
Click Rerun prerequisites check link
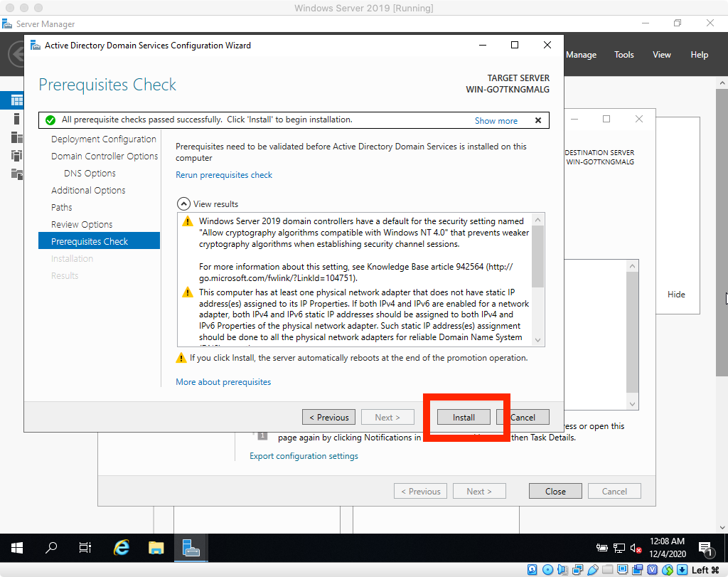click(224, 175)
